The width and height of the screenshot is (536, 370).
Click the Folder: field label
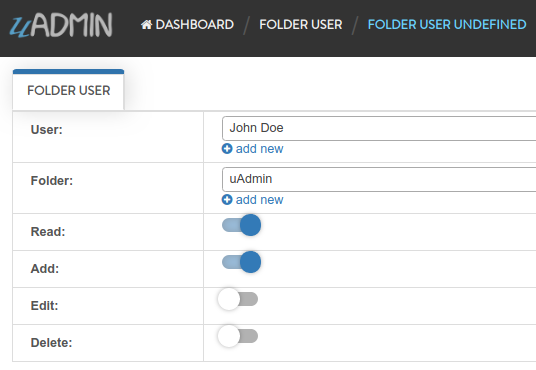point(52,181)
